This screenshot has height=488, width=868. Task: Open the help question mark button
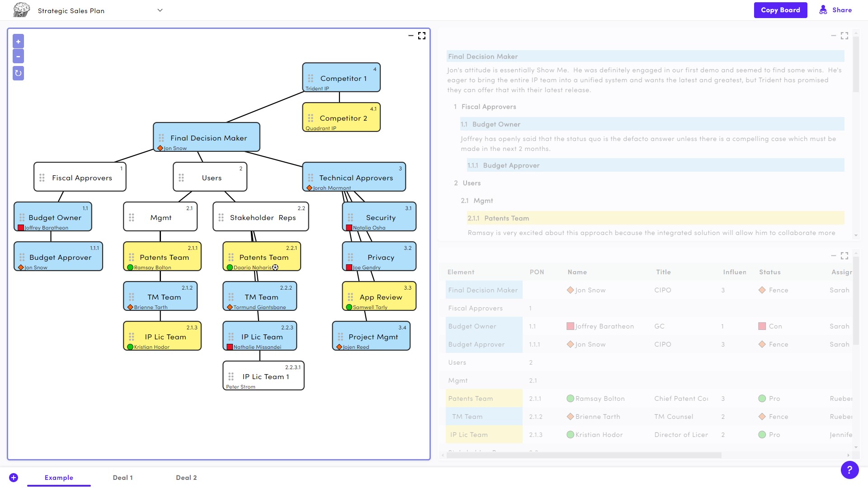click(849, 469)
